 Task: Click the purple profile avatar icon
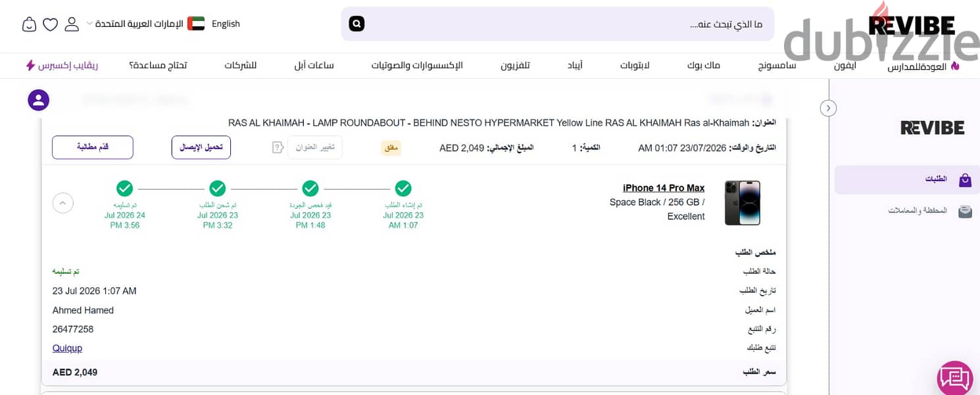click(x=39, y=100)
